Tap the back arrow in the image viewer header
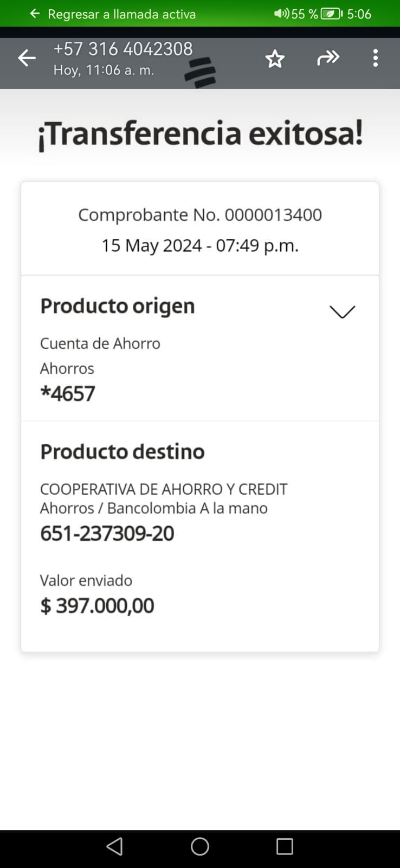 pos(27,58)
